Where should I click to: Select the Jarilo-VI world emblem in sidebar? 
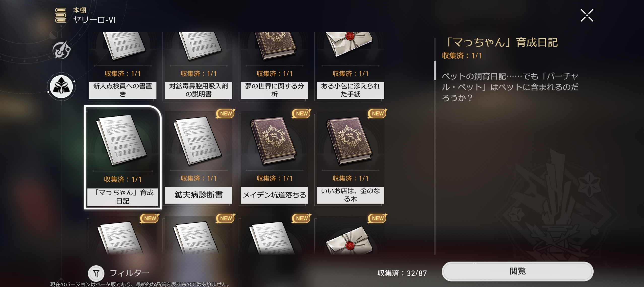pyautogui.click(x=61, y=87)
